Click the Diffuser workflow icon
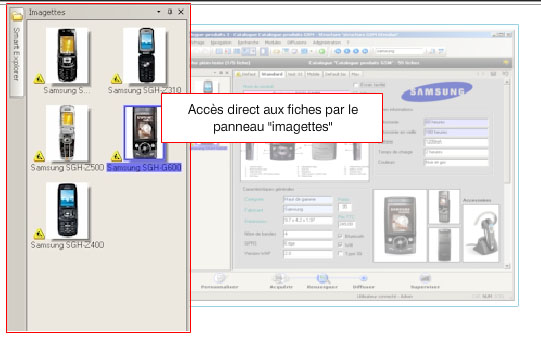Screen dimensions: 541x362 363,278
